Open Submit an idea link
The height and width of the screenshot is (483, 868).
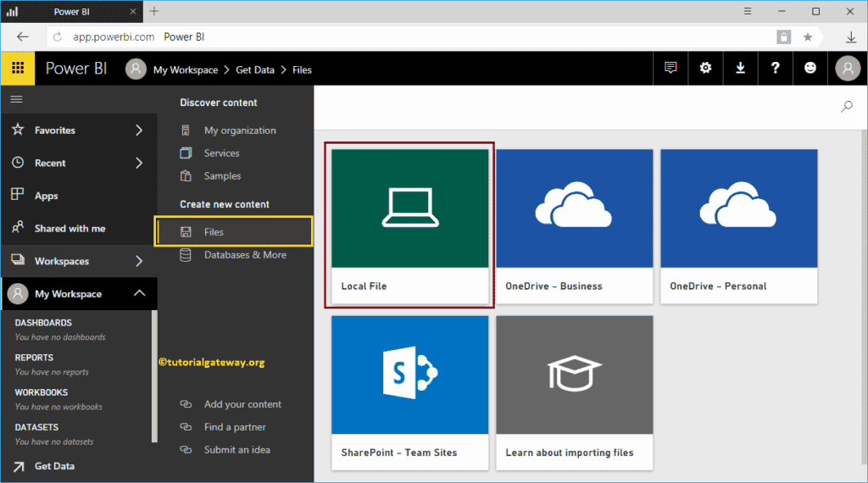pyautogui.click(x=237, y=450)
